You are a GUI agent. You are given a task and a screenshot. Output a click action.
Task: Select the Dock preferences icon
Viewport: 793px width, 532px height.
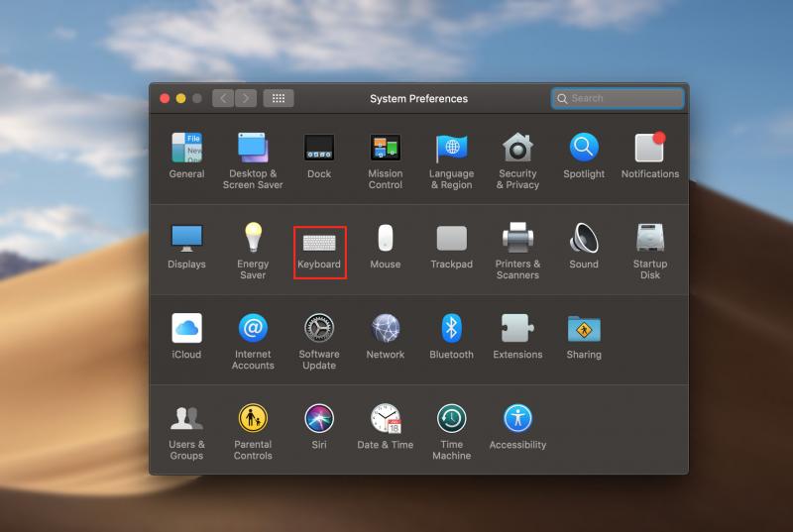click(x=319, y=149)
